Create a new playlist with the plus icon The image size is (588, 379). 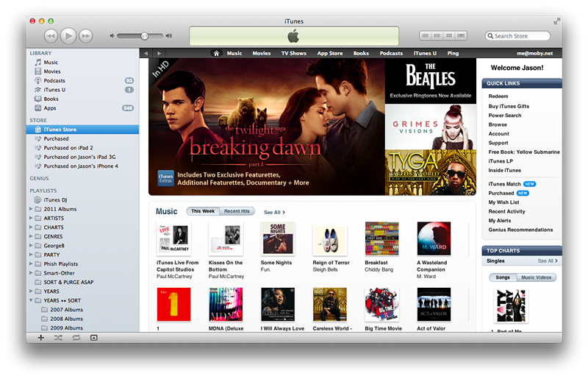40,337
